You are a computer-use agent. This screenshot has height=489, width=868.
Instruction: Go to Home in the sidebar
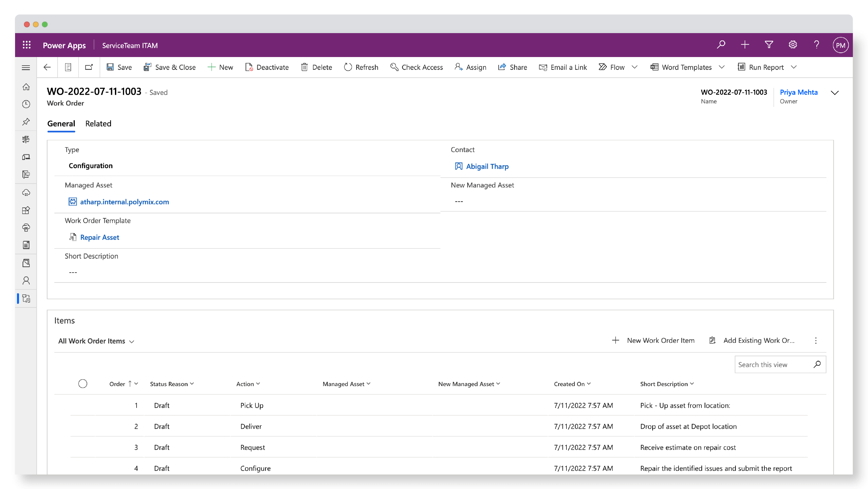coord(26,87)
